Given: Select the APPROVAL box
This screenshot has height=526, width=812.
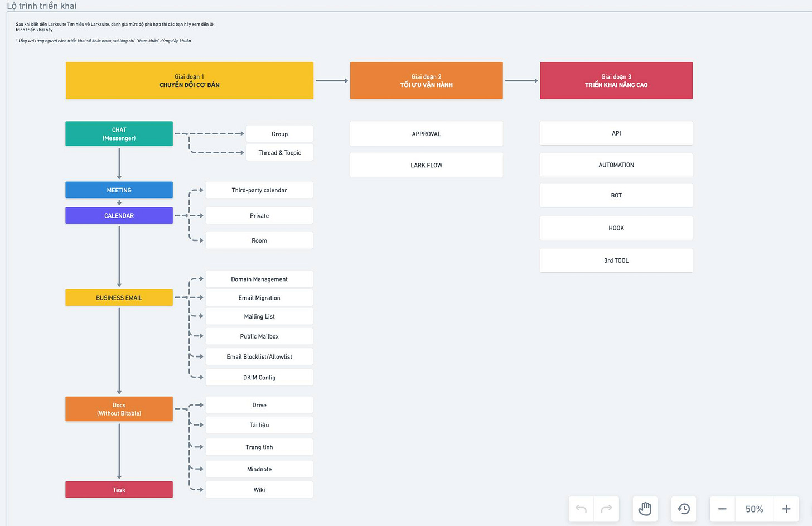Looking at the screenshot, I should tap(426, 134).
